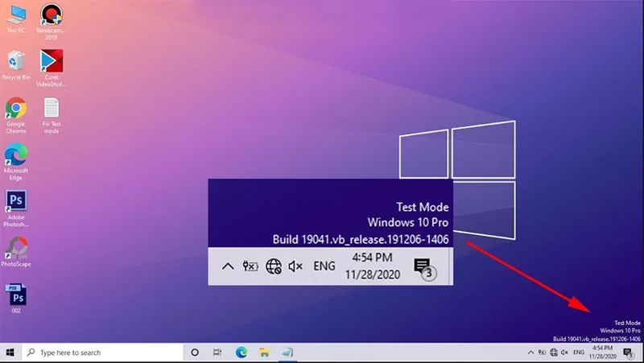The height and width of the screenshot is (363, 644).
Task: Open the Windows Start menu
Action: (10, 353)
